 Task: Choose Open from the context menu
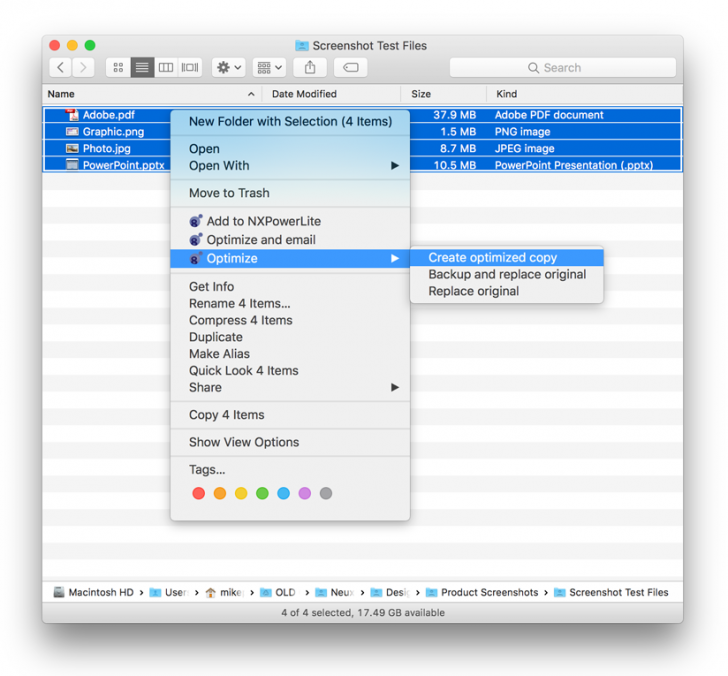click(290, 149)
